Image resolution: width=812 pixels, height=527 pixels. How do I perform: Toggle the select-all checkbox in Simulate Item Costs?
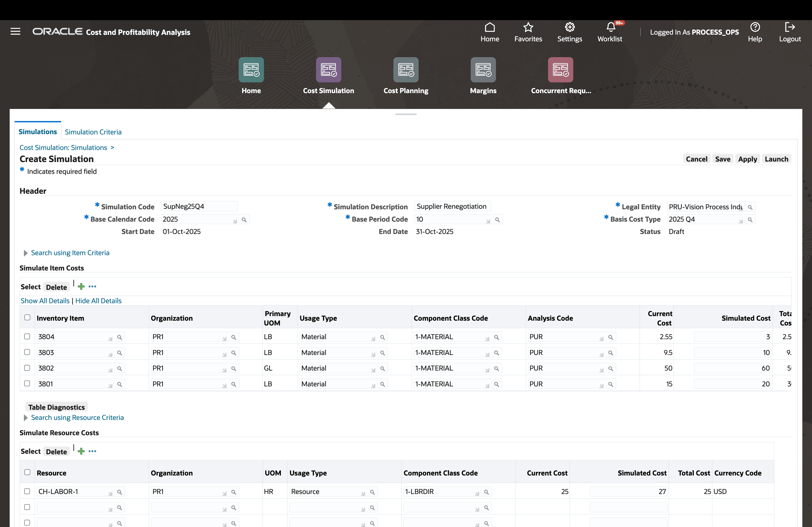pyautogui.click(x=27, y=317)
